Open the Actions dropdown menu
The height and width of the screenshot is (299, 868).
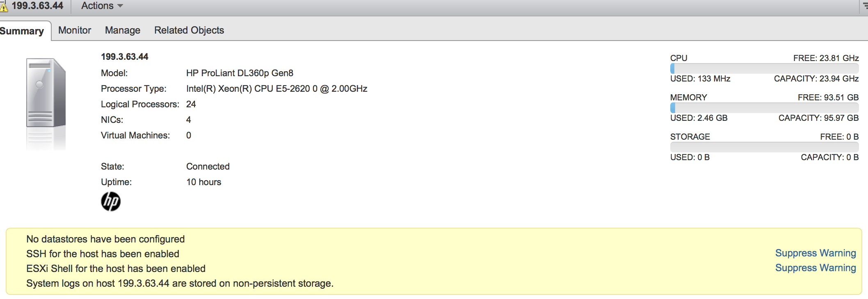point(102,6)
